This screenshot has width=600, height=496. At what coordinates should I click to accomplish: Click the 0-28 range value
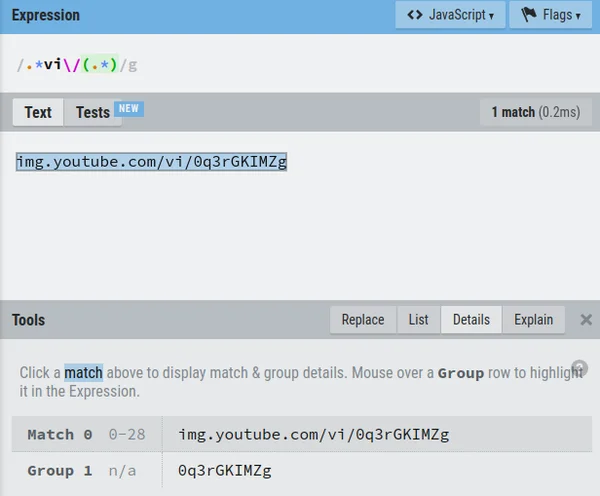127,434
